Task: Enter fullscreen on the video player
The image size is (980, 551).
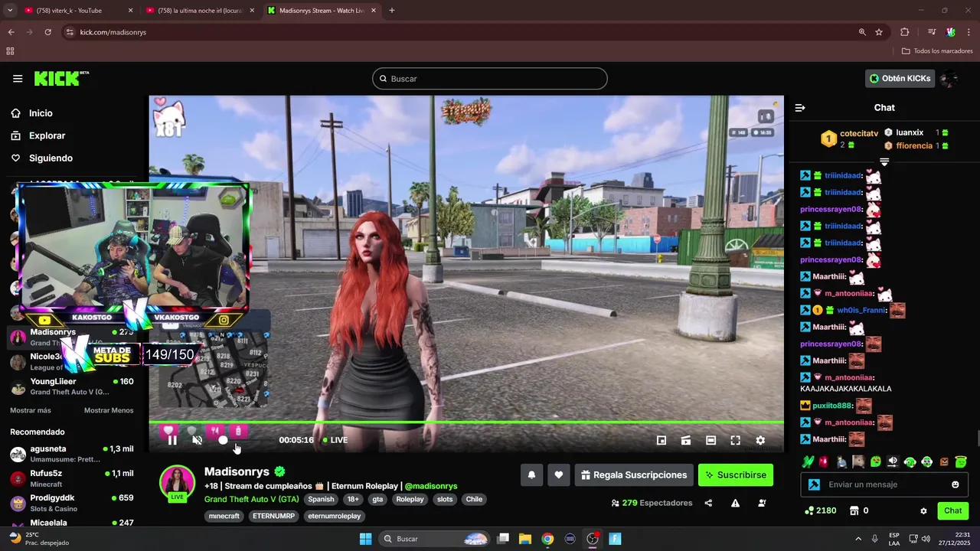Action: pyautogui.click(x=735, y=440)
